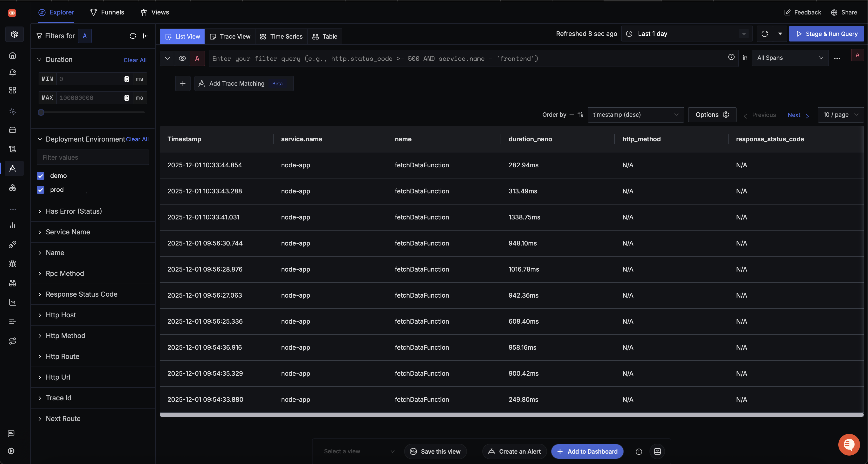Click the query refresh icon
This screenshot has width=868, height=464.
(x=765, y=34)
